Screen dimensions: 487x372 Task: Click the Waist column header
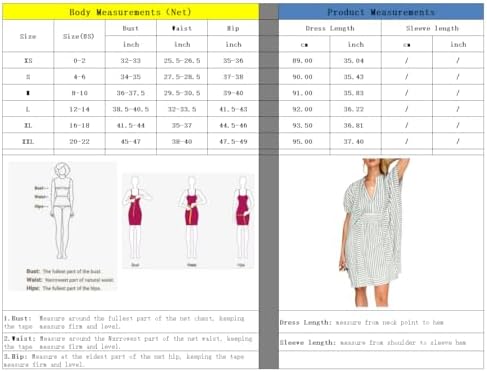(x=182, y=28)
